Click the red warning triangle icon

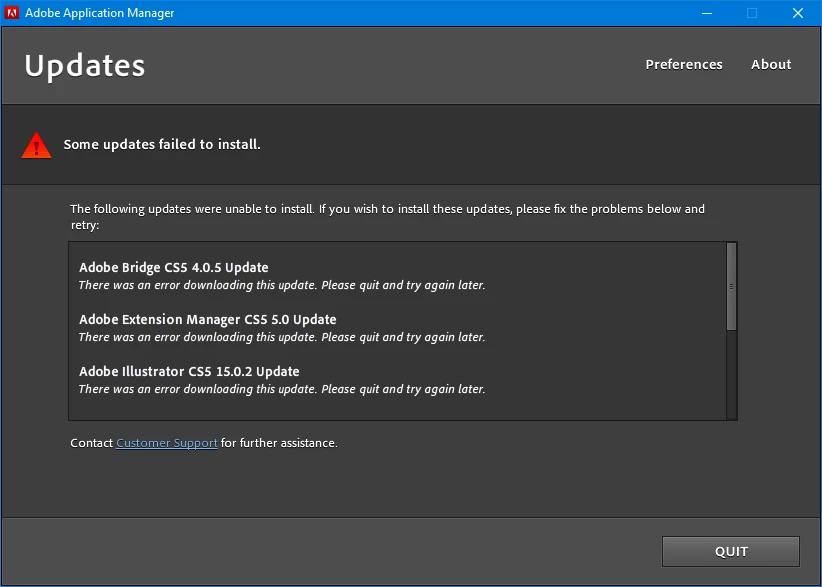click(x=36, y=145)
